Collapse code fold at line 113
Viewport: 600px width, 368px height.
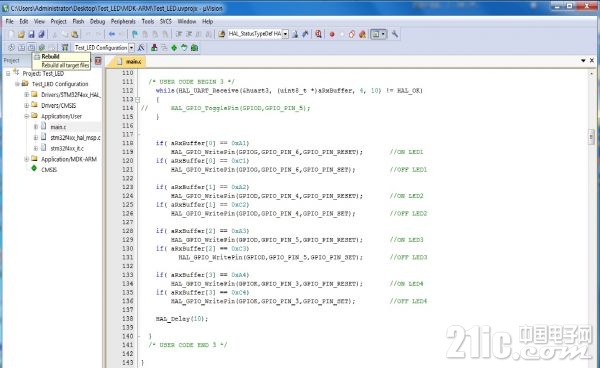coord(138,99)
